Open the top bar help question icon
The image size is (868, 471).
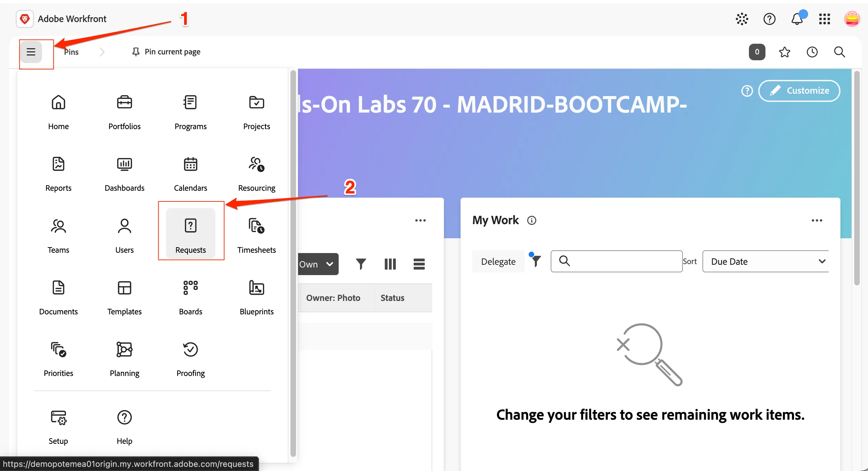[x=769, y=19]
